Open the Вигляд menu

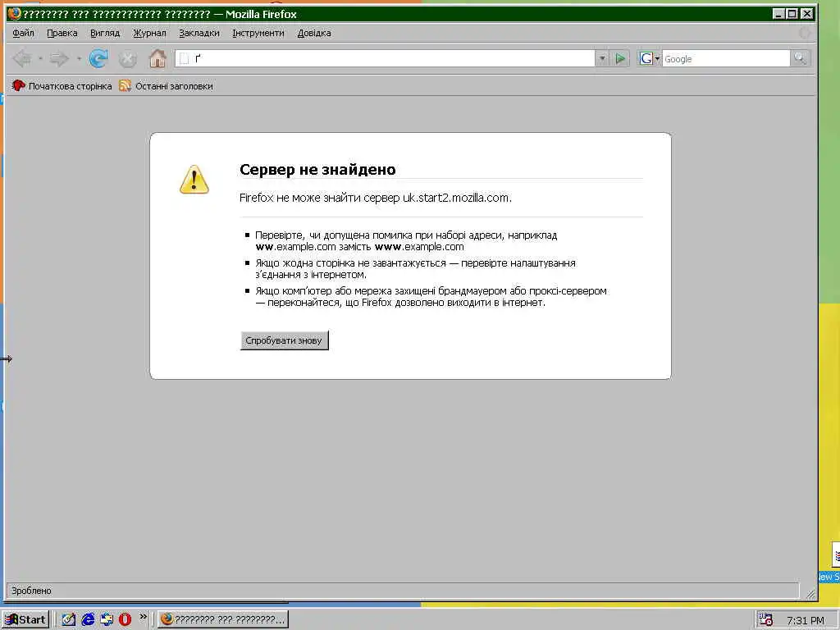(x=105, y=33)
